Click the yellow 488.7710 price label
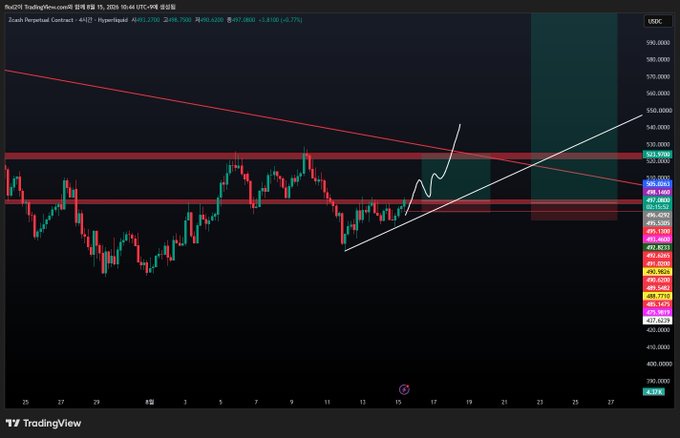 click(x=657, y=296)
